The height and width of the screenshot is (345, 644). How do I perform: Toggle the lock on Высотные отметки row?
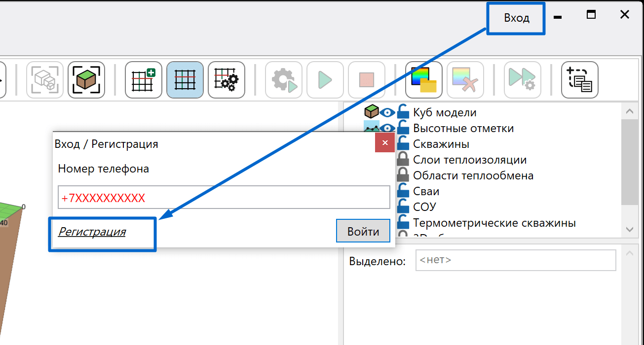[x=403, y=128]
